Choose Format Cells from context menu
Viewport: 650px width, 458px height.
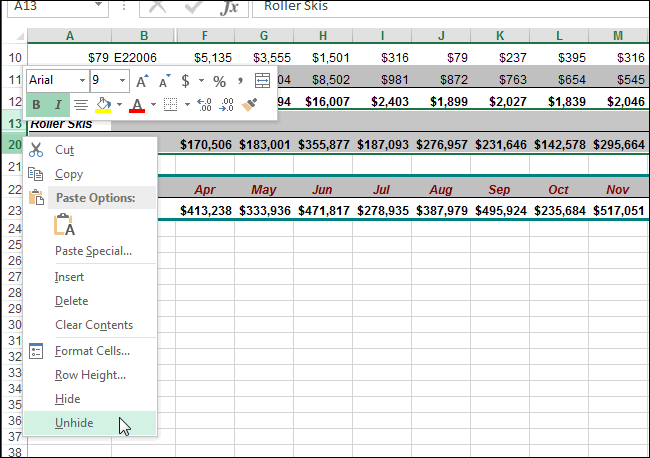point(90,351)
